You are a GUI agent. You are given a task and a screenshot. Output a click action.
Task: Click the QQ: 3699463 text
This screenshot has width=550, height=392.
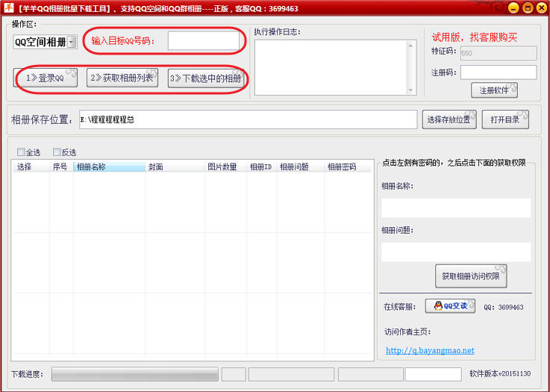pos(503,307)
